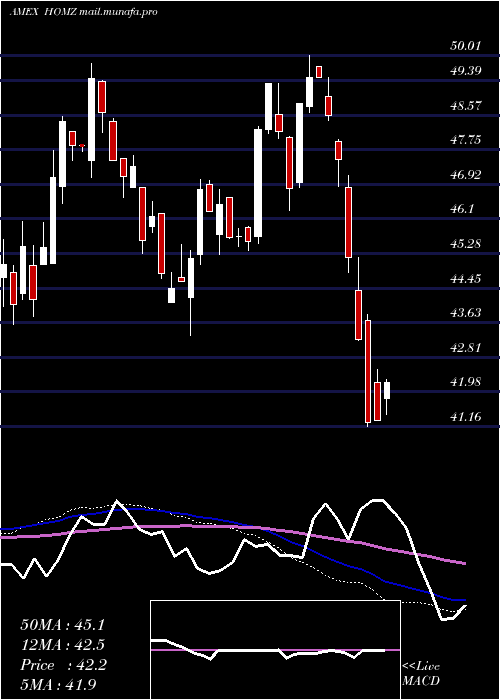Select the 41.16 price axis label

tap(466, 417)
